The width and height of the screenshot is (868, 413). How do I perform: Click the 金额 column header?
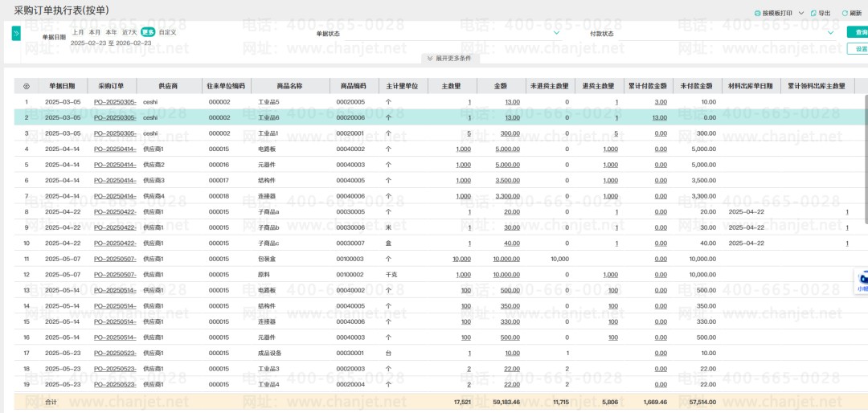tap(501, 86)
